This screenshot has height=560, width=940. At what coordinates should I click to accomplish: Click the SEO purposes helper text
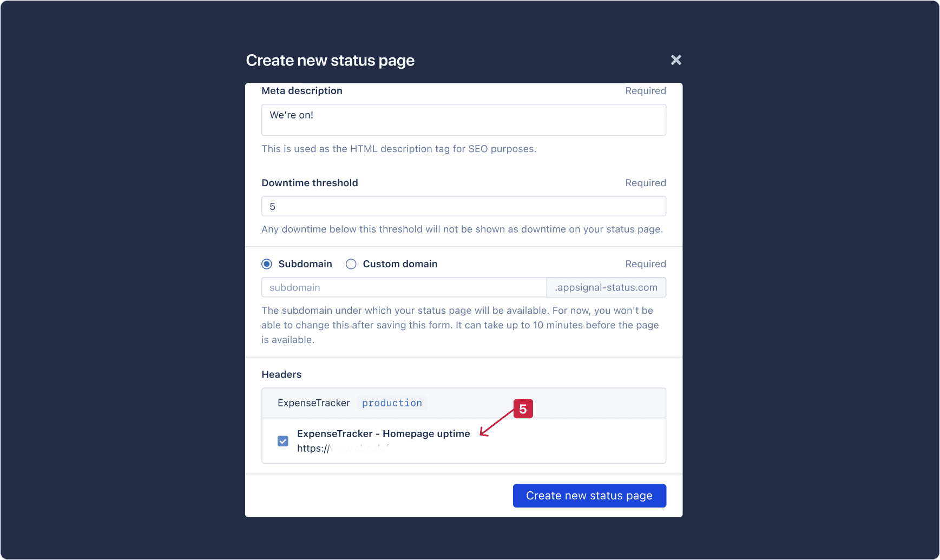[x=399, y=149]
